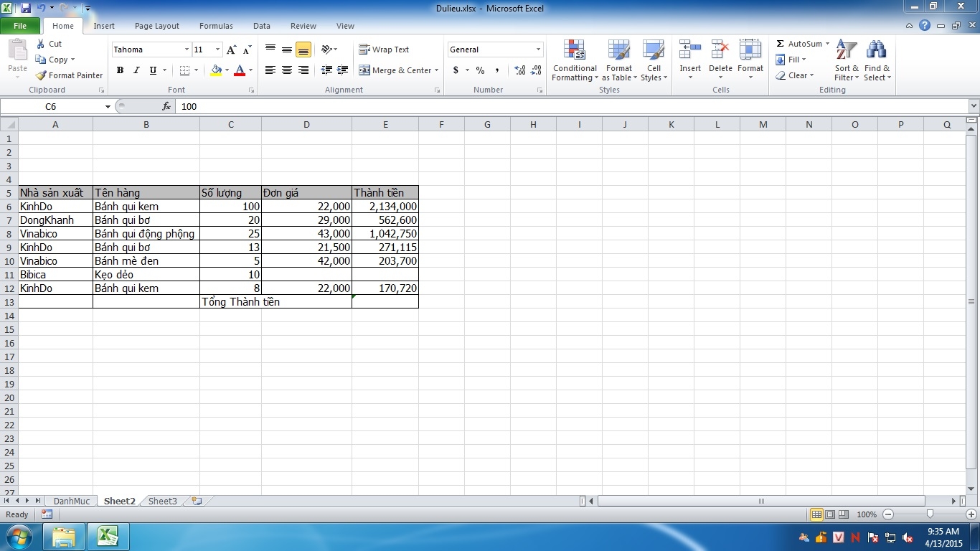Click the AutoSum sigma icon

click(781, 44)
